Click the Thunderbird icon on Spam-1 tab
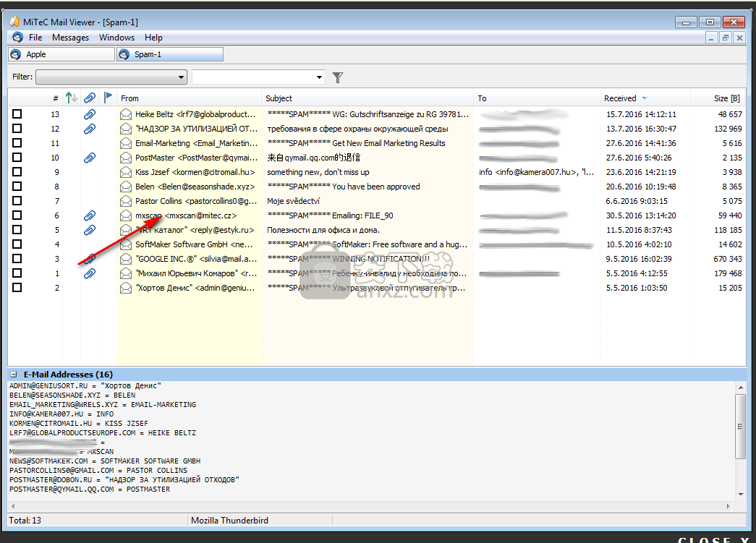Viewport: 756px width, 543px height. (x=124, y=54)
